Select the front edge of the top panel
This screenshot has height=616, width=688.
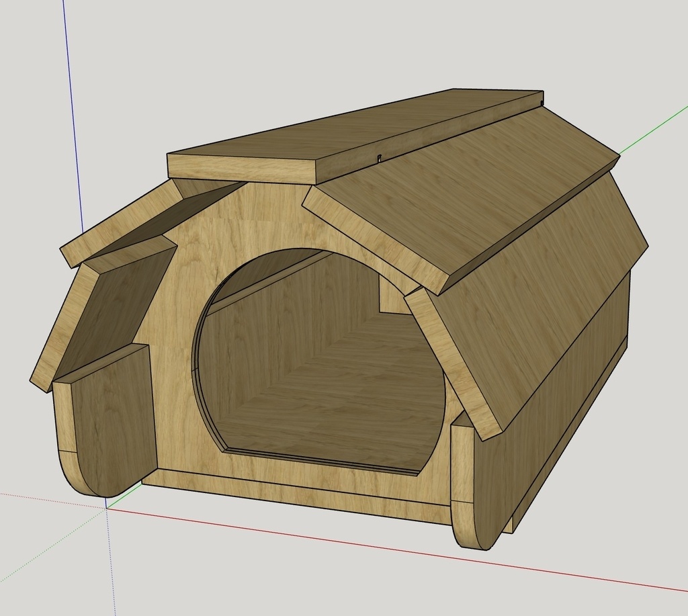[x=242, y=170]
